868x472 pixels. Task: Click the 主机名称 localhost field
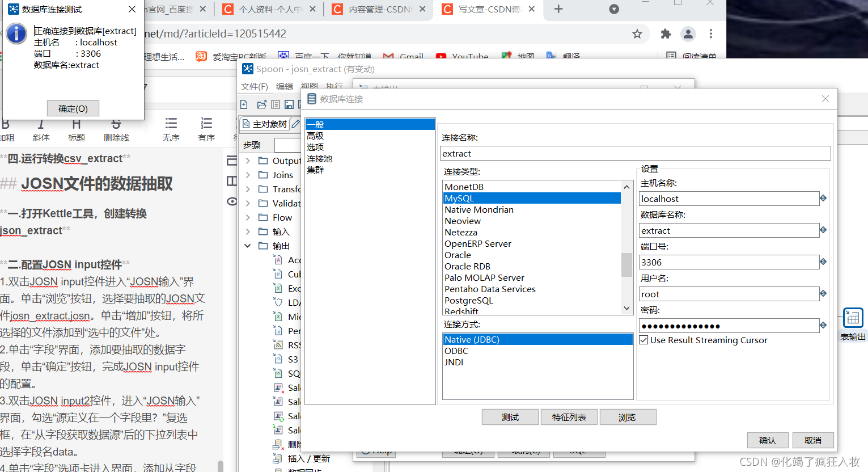(729, 199)
